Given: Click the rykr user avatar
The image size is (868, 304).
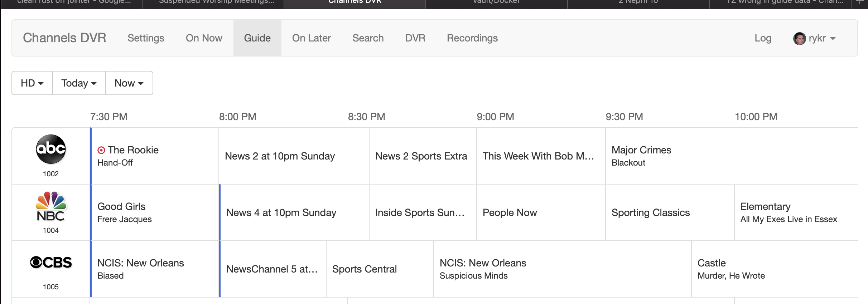Looking at the screenshot, I should [x=799, y=38].
